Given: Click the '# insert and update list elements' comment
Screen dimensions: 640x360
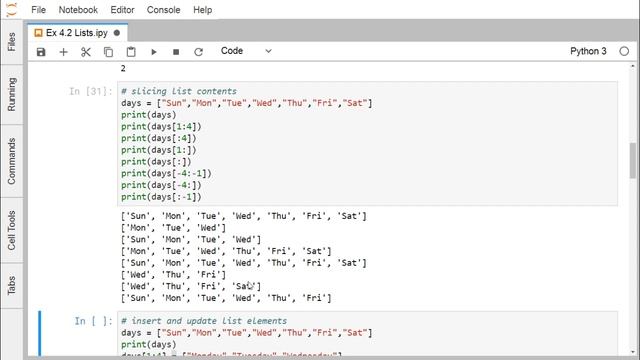Looking at the screenshot, I should click(204, 321).
